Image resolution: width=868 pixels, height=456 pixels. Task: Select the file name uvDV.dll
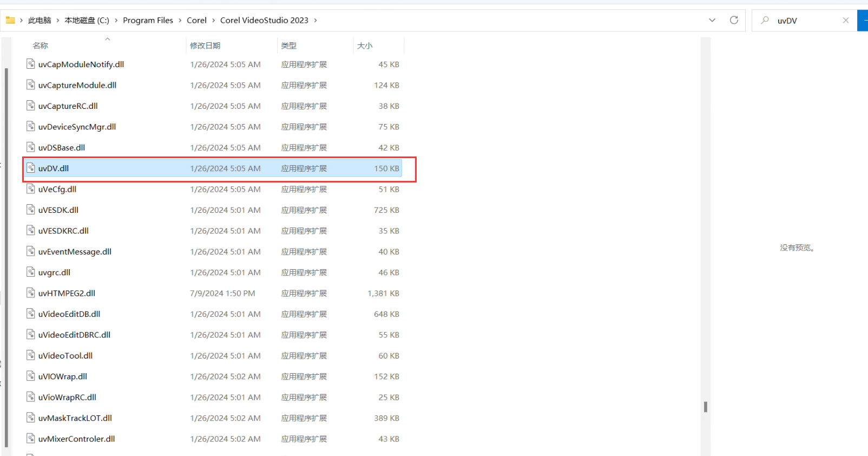click(54, 168)
